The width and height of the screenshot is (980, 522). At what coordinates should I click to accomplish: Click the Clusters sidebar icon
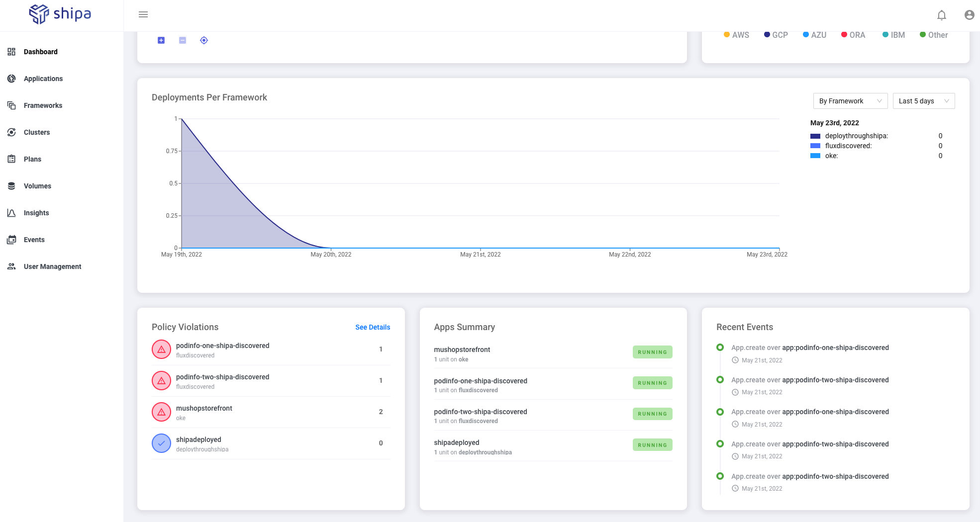(11, 132)
